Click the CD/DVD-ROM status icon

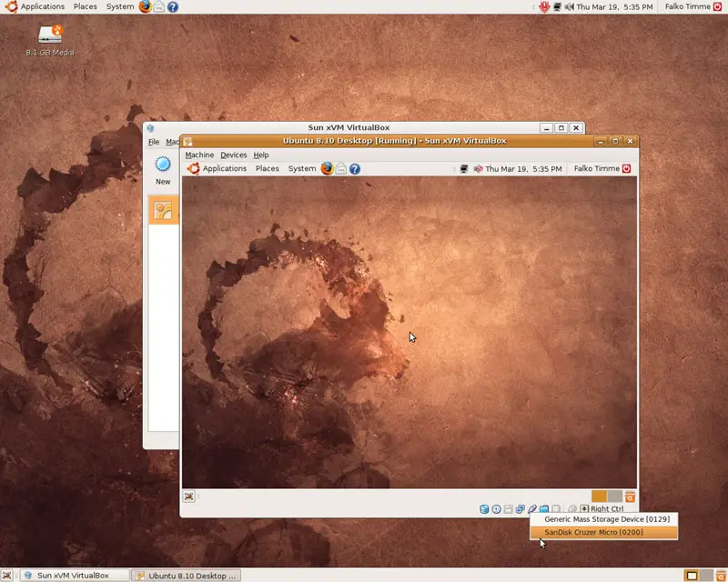coord(496,509)
